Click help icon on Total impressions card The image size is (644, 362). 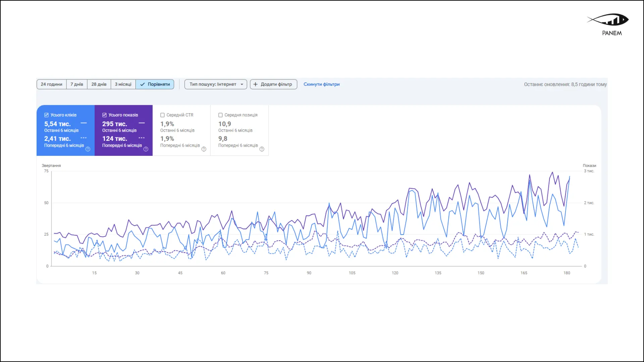point(146,149)
